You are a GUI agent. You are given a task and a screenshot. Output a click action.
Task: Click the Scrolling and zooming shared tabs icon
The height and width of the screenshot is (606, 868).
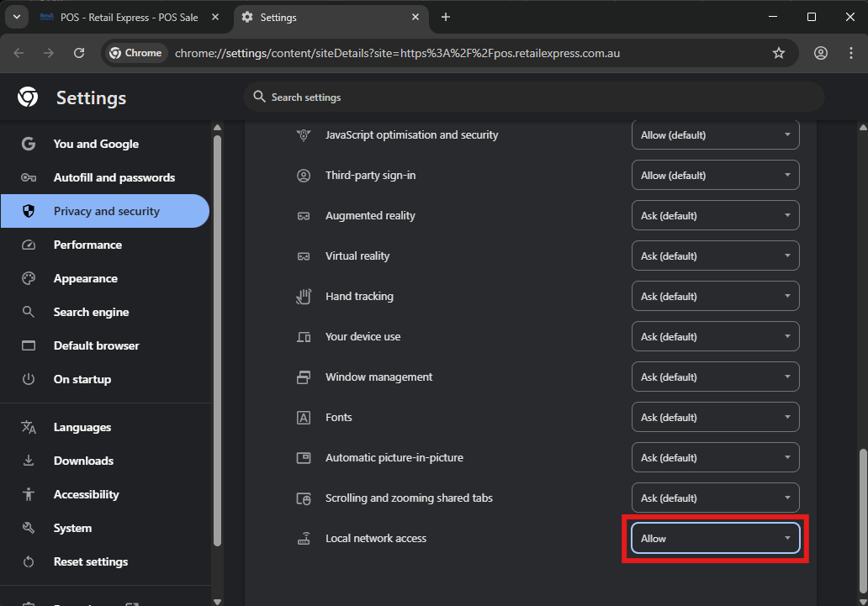(304, 498)
